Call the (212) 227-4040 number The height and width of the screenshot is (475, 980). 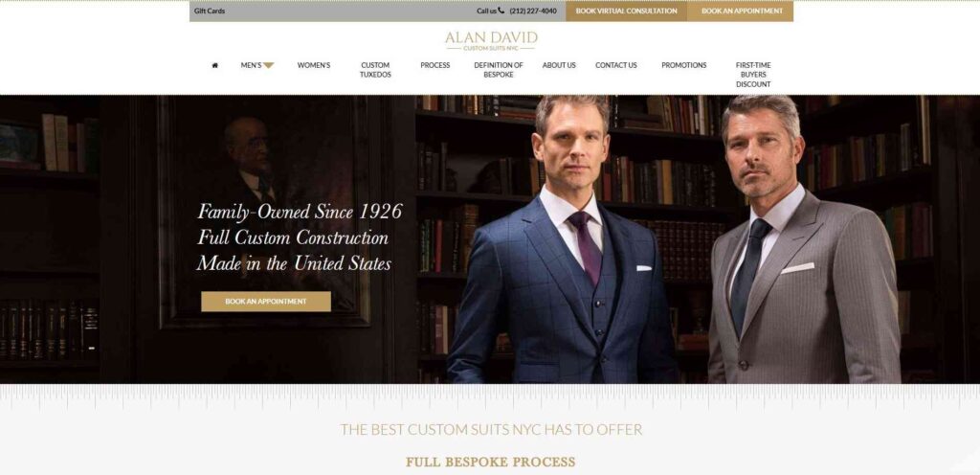(x=533, y=11)
